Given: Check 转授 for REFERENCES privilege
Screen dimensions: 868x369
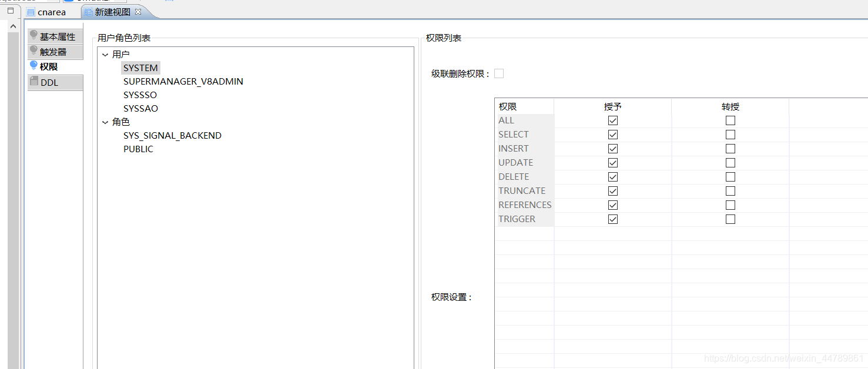Looking at the screenshot, I should click(730, 205).
